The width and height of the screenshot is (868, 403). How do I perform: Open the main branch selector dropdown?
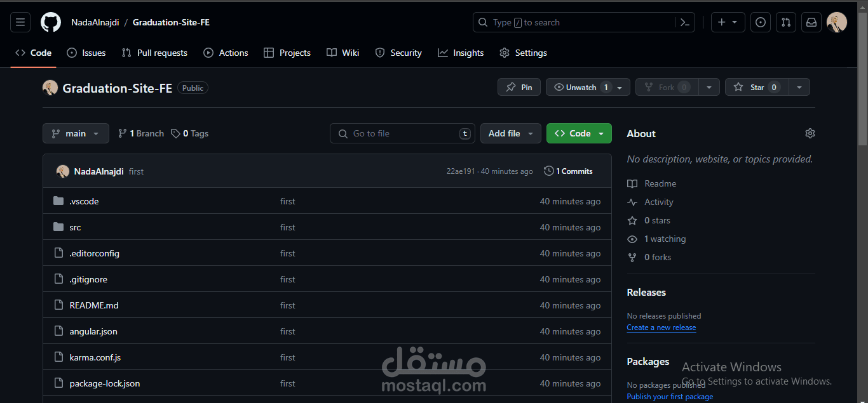click(x=76, y=133)
